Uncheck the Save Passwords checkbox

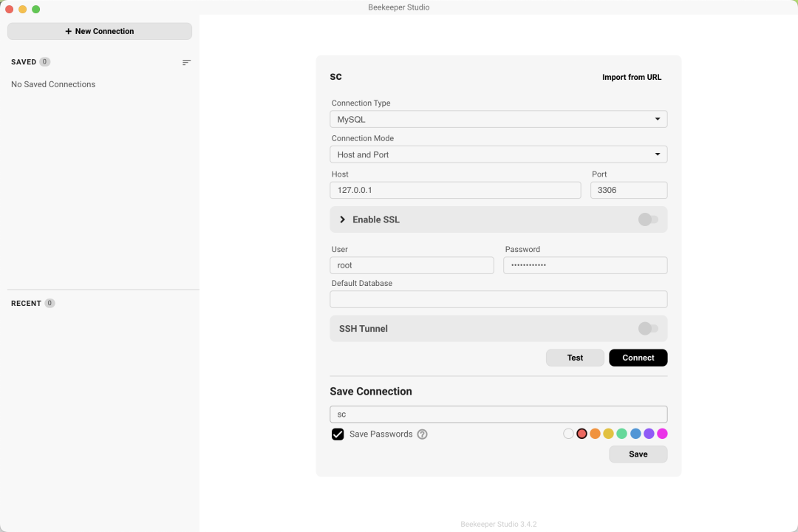coord(338,434)
